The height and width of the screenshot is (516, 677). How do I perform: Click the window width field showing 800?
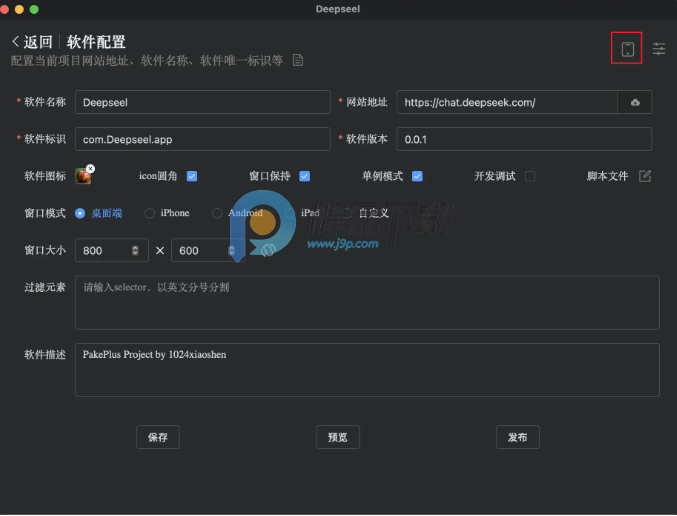pyautogui.click(x=112, y=250)
